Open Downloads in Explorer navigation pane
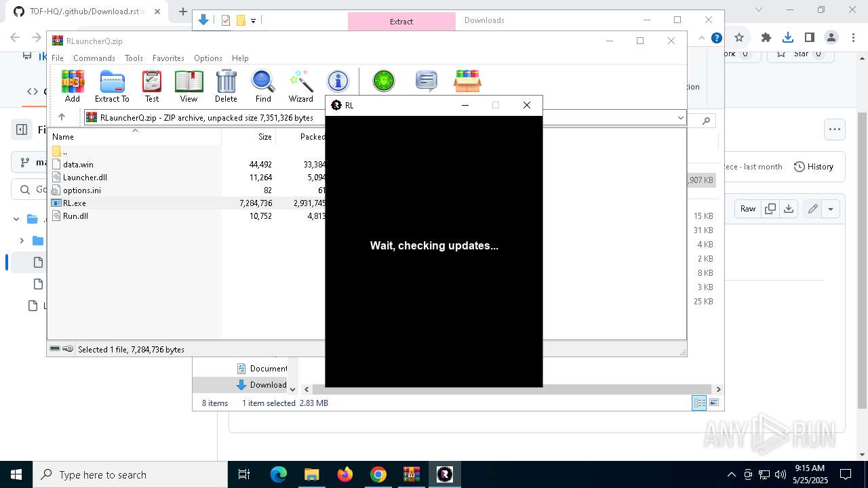 261,384
